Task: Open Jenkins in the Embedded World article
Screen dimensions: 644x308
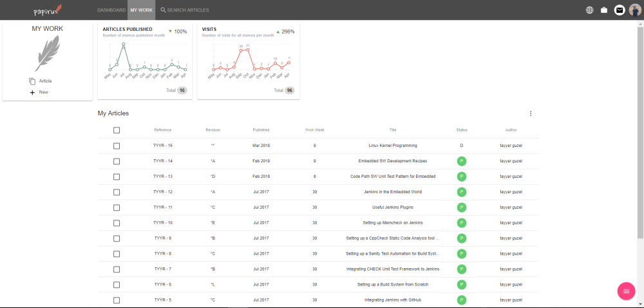Action: coord(393,192)
